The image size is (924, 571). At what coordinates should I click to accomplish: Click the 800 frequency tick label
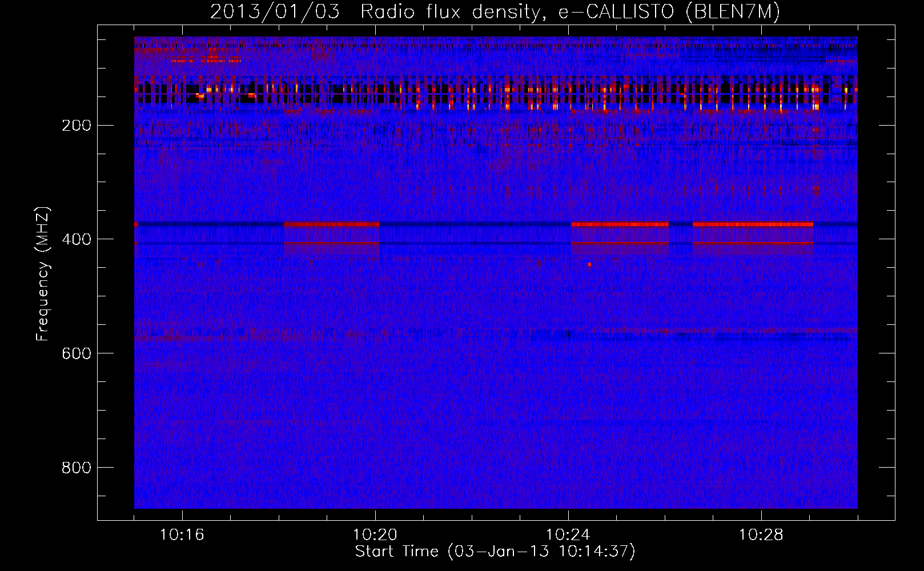(77, 468)
